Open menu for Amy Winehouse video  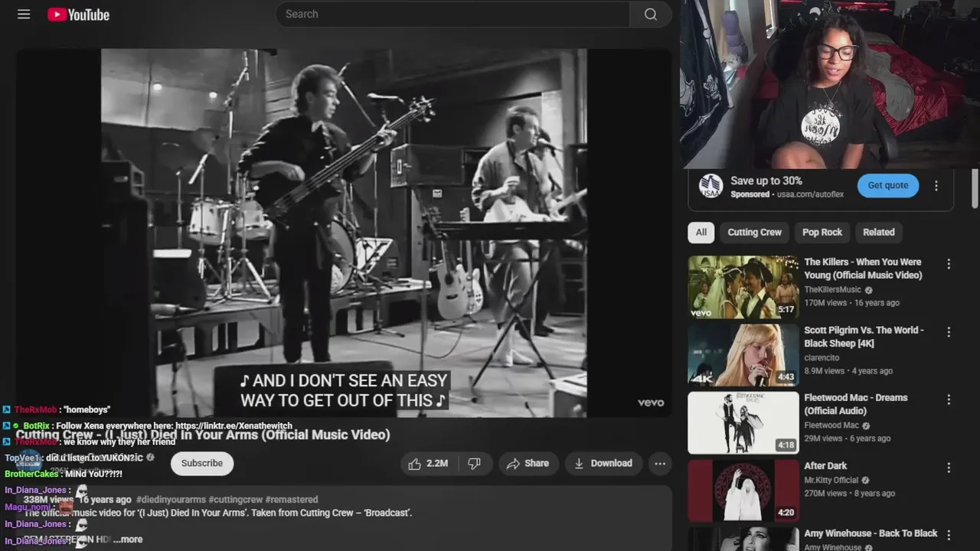point(949,535)
